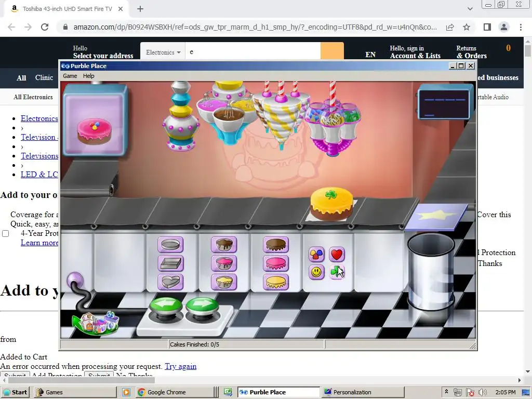Reload the page in Chrome

tap(45, 27)
